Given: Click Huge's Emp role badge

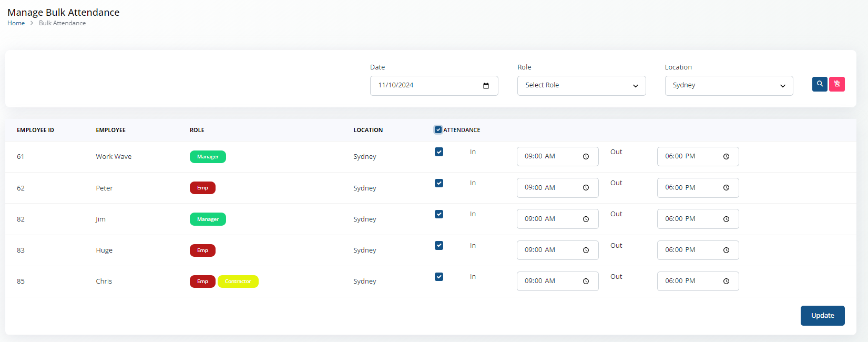Looking at the screenshot, I should pos(202,250).
